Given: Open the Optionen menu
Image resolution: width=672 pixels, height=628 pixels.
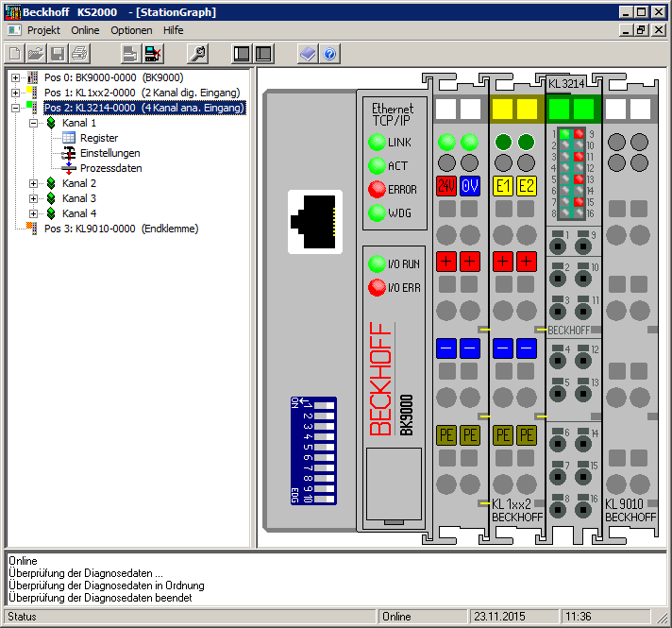Looking at the screenshot, I should [x=131, y=30].
